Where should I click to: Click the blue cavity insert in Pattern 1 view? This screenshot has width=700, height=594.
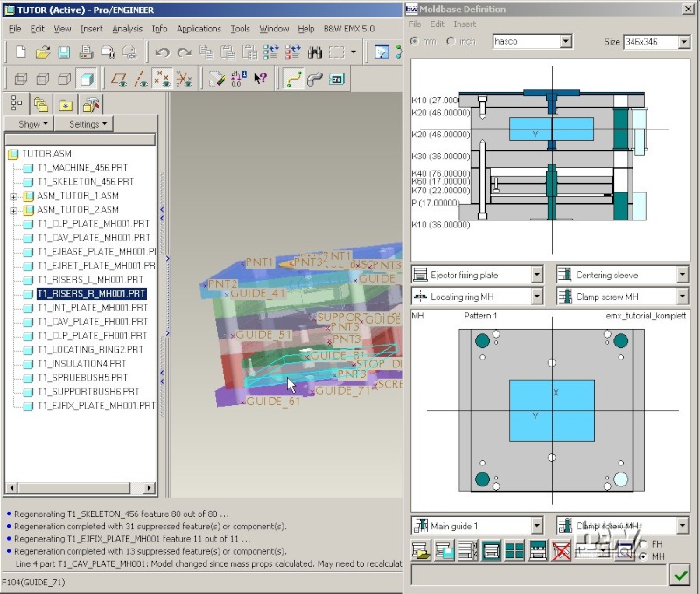[552, 410]
